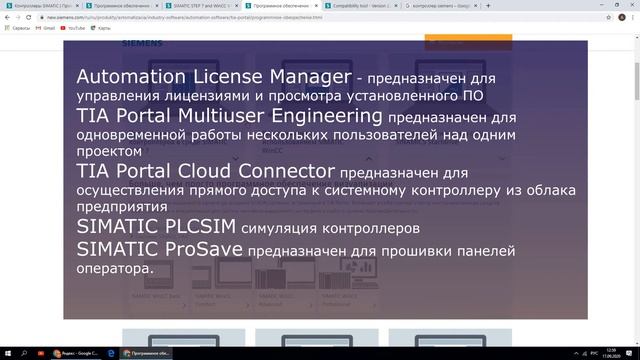Switch to 'Программное обес...' taskbar window

tap(146, 353)
